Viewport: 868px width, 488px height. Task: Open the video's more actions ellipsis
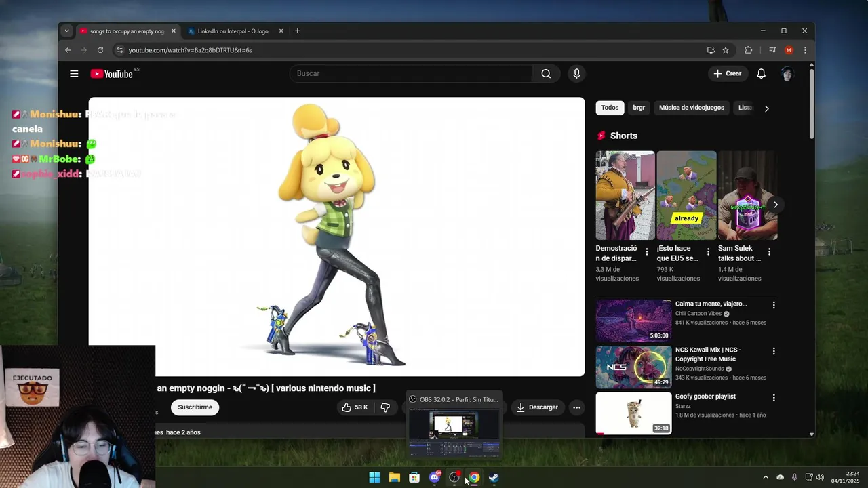click(576, 407)
